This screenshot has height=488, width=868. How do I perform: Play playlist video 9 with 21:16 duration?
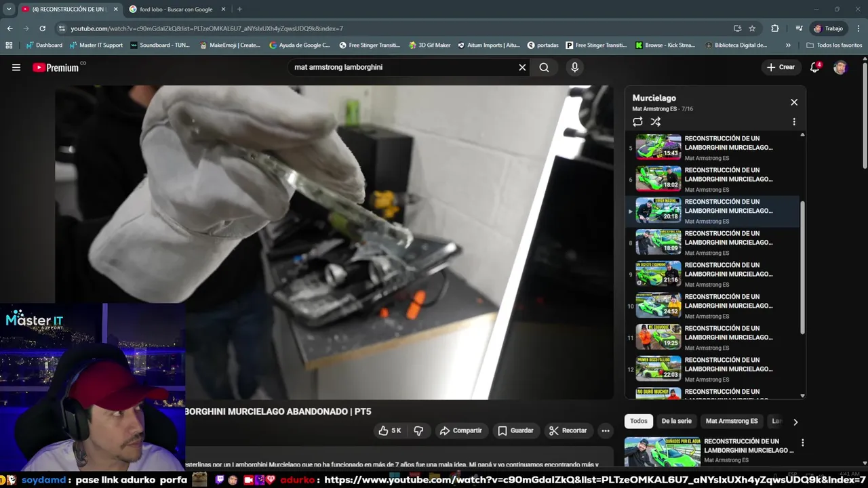(713, 274)
